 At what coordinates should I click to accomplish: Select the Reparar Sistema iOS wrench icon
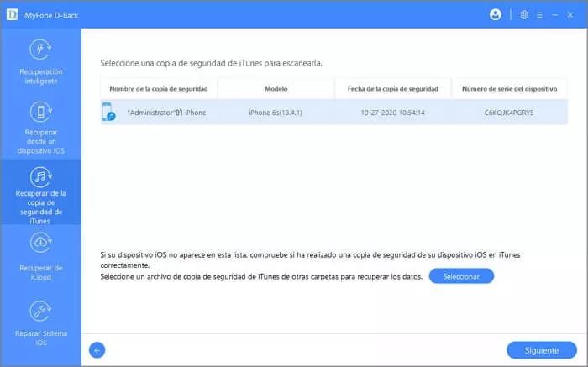40,311
